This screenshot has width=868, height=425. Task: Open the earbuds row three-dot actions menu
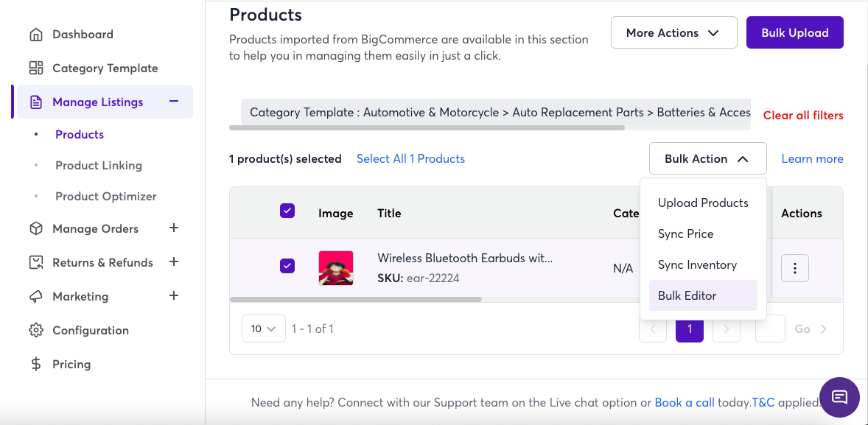tap(794, 269)
